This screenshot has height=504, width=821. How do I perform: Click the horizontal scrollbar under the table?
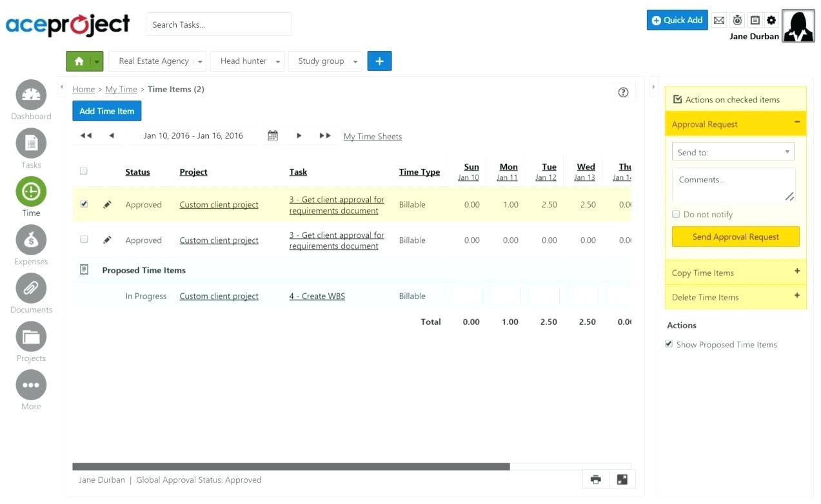click(291, 466)
